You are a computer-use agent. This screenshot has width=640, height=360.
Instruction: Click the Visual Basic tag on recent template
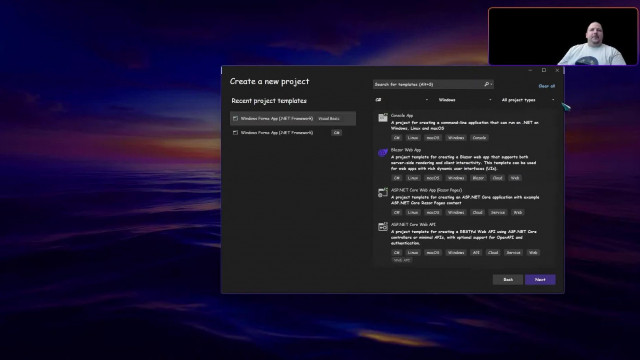coord(329,118)
